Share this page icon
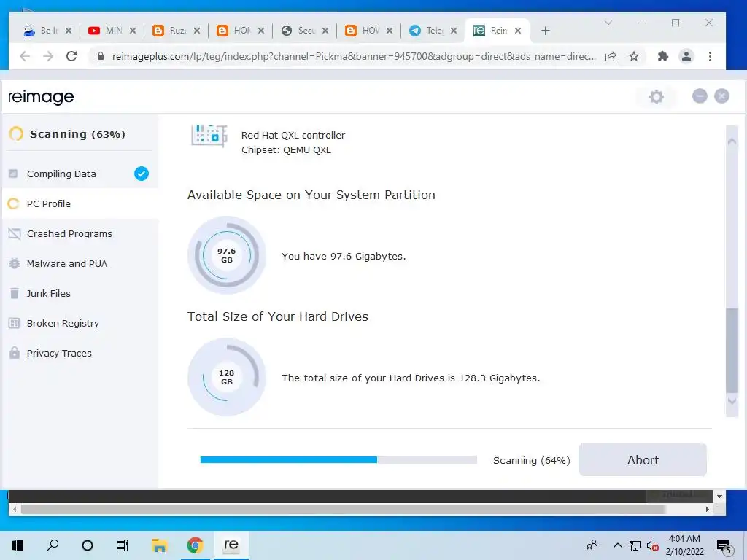The width and height of the screenshot is (747, 560). (611, 57)
